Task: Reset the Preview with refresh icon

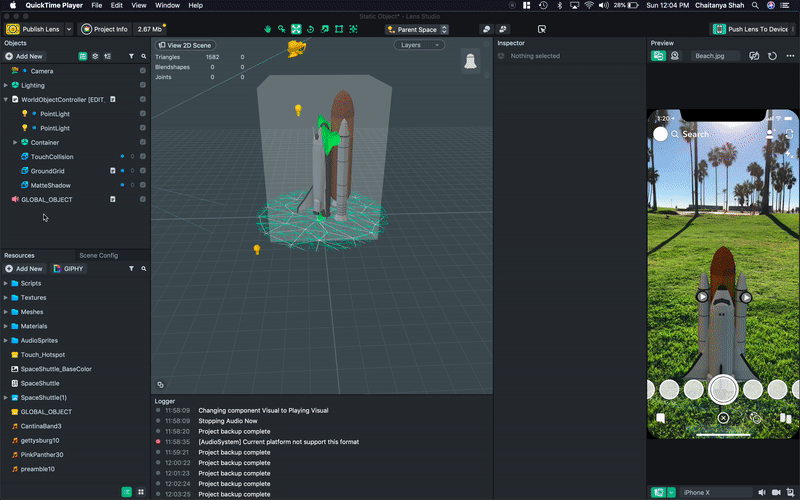Action: [772, 56]
